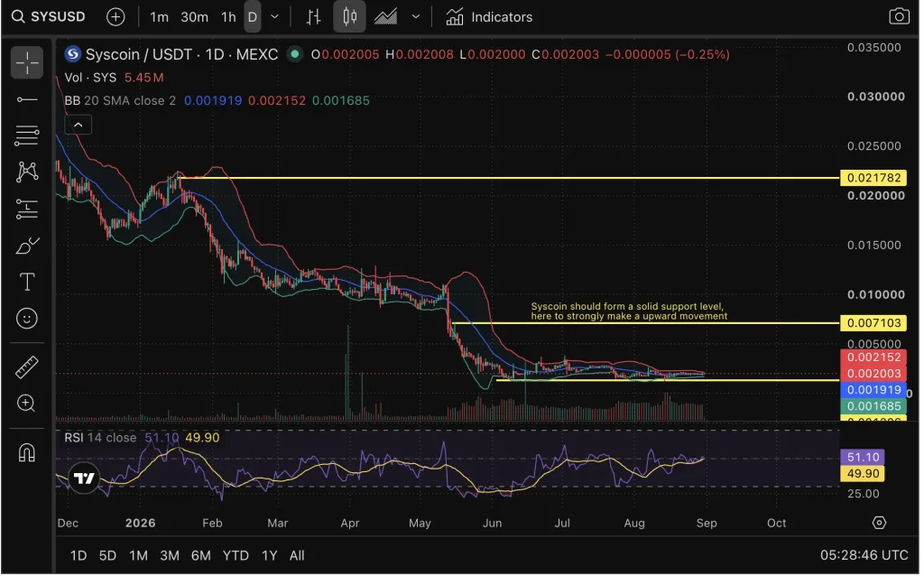The image size is (924, 576).
Task: Click the BB 20 SMA close 2 label
Action: click(x=120, y=101)
